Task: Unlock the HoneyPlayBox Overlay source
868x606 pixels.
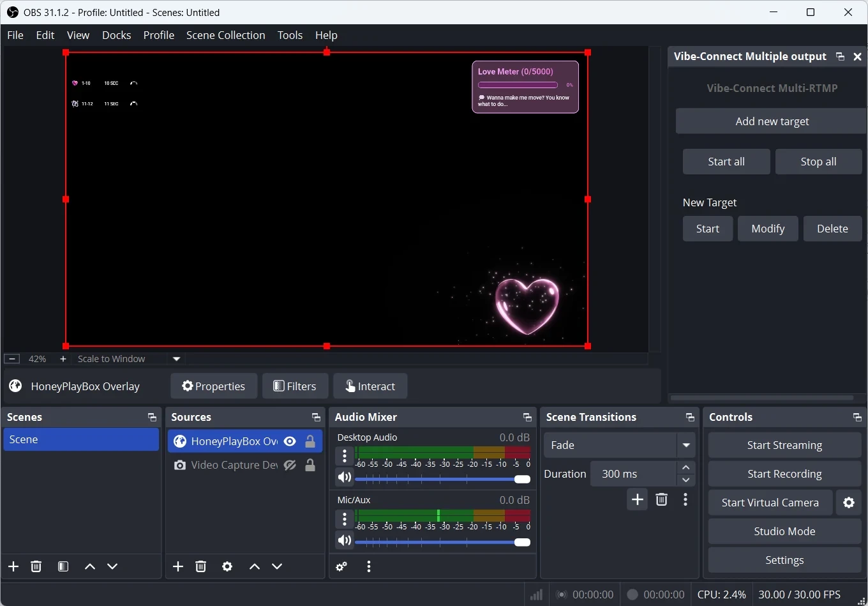Action: 310,441
